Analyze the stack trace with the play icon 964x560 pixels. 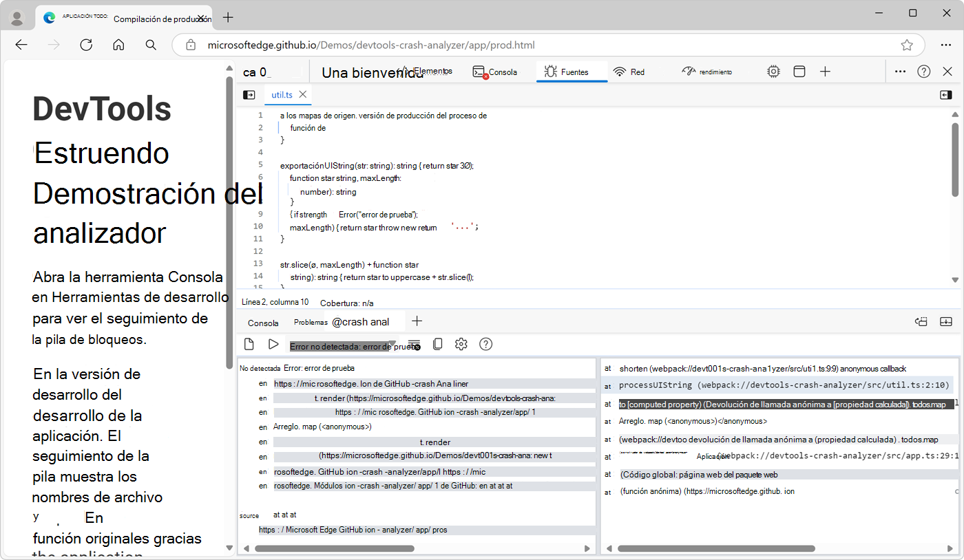273,344
